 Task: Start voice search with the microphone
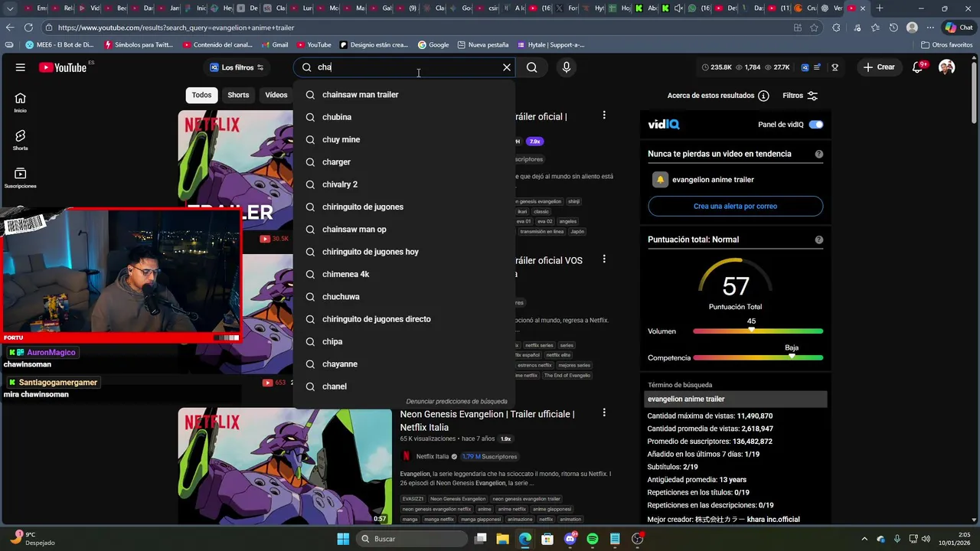coord(567,67)
